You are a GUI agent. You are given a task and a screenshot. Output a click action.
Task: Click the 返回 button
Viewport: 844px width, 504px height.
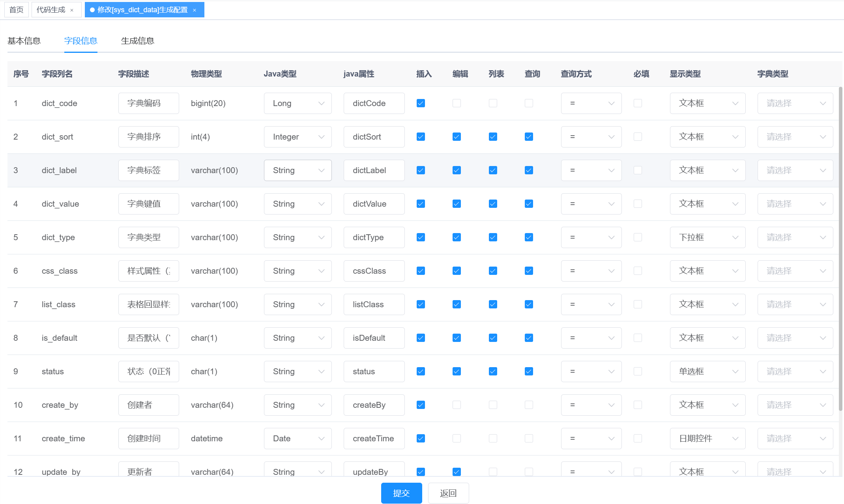[448, 493]
